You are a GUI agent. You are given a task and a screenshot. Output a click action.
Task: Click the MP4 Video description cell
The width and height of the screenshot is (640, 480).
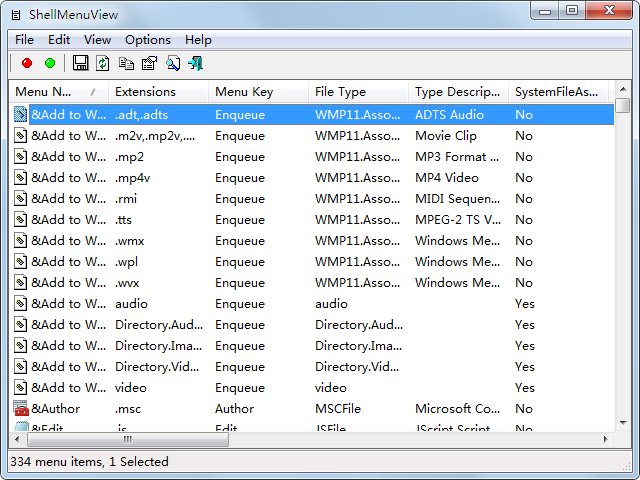click(447, 178)
